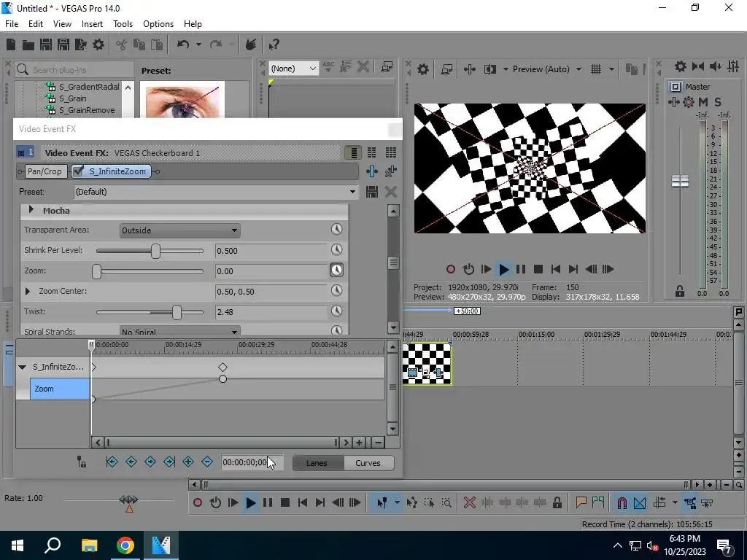
Task: Open the Insert menu
Action: tap(92, 24)
